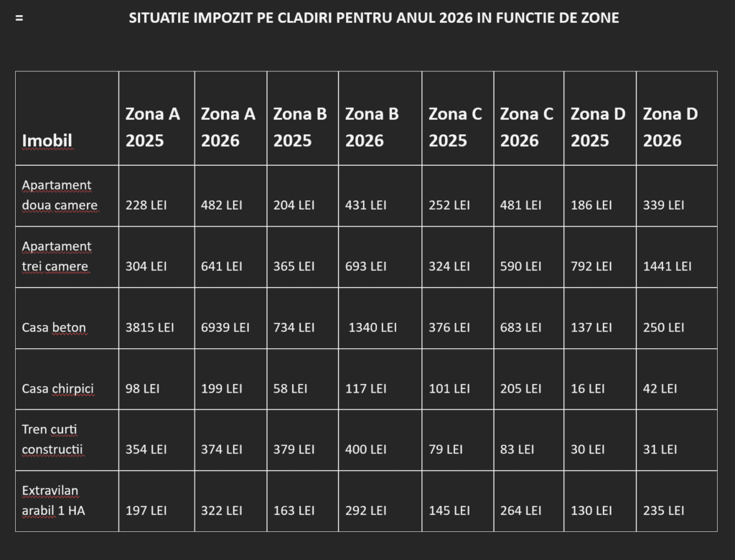735x560 pixels.
Task: Click the table title about impozit pe cladiri
Action: click(373, 18)
